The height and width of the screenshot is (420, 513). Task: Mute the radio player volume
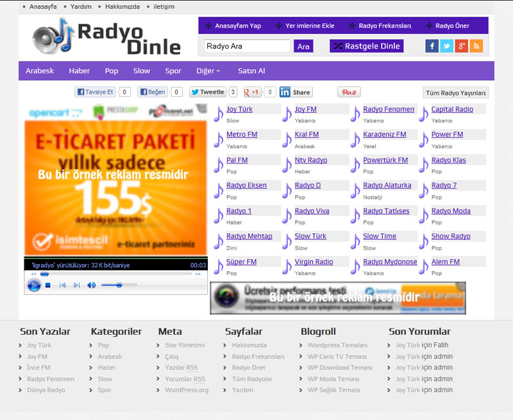tap(91, 285)
